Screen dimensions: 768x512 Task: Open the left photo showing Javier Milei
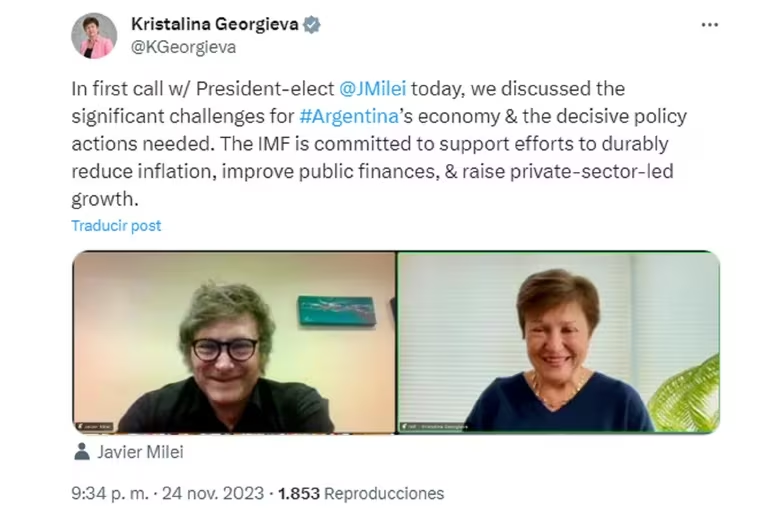click(234, 342)
